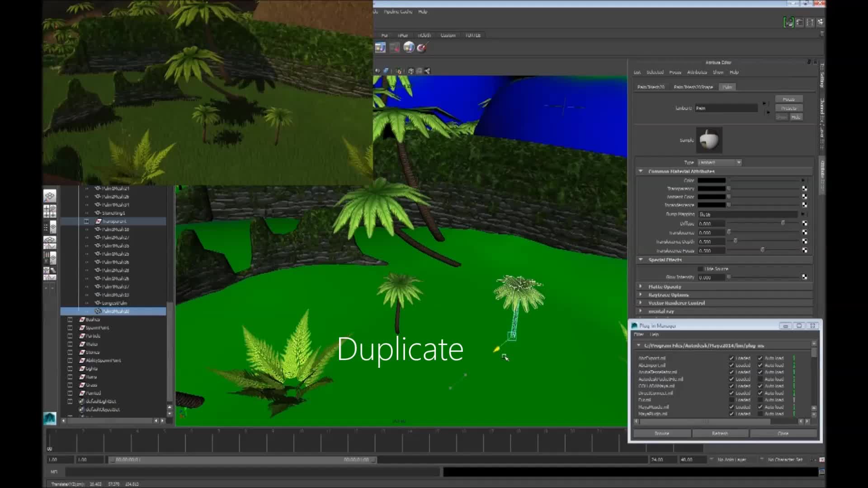The width and height of the screenshot is (868, 488).
Task: Click the Focus button in the Attribute Editor
Action: [788, 99]
